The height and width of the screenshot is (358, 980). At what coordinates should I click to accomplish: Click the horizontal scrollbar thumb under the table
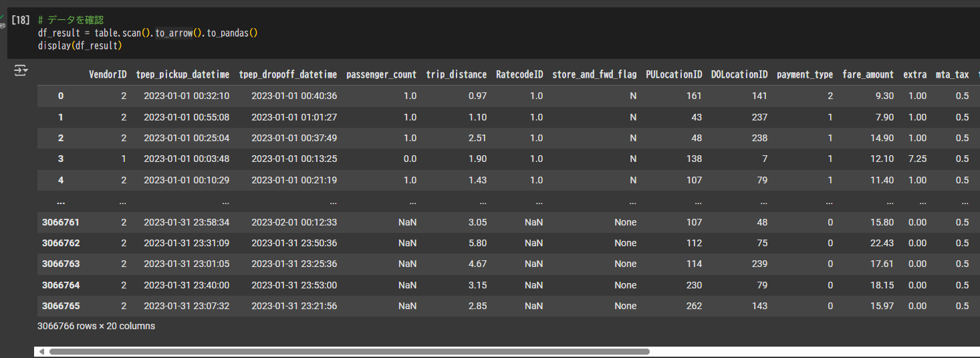click(350, 351)
